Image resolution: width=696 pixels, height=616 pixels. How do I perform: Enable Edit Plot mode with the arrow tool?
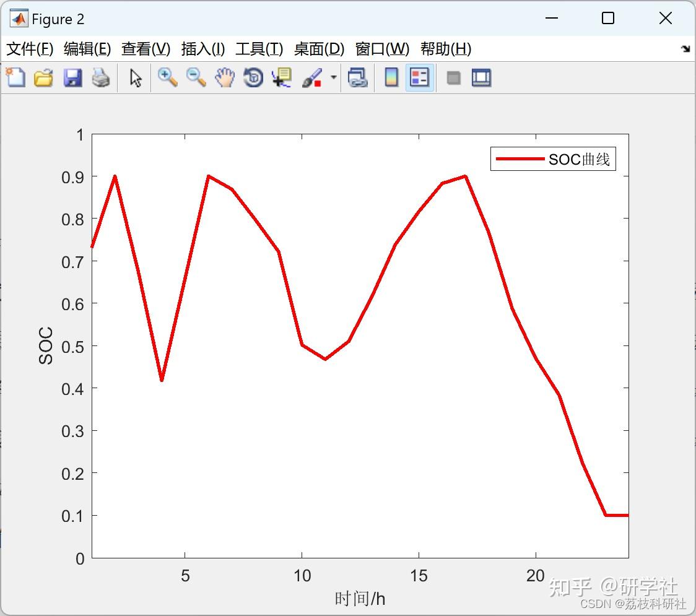134,77
